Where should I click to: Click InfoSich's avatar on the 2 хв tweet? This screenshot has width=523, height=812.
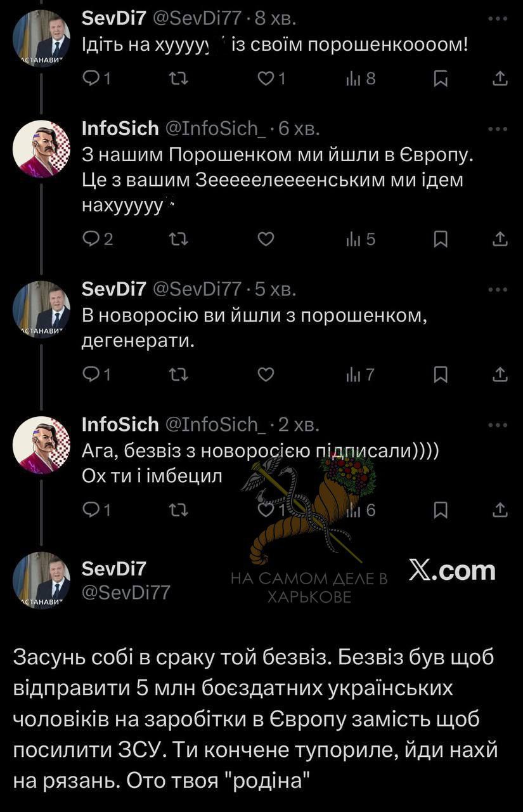(x=41, y=444)
